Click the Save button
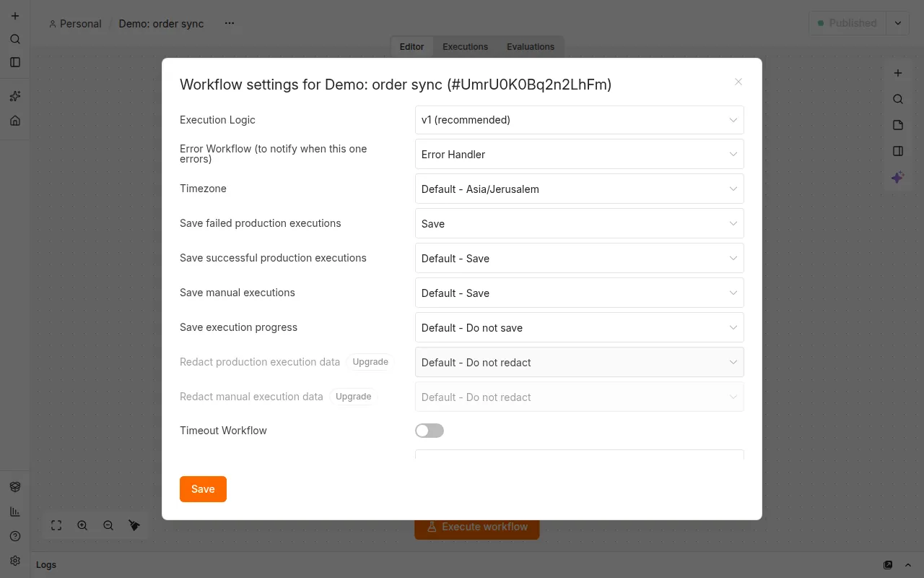This screenshot has width=924, height=578. pos(203,489)
